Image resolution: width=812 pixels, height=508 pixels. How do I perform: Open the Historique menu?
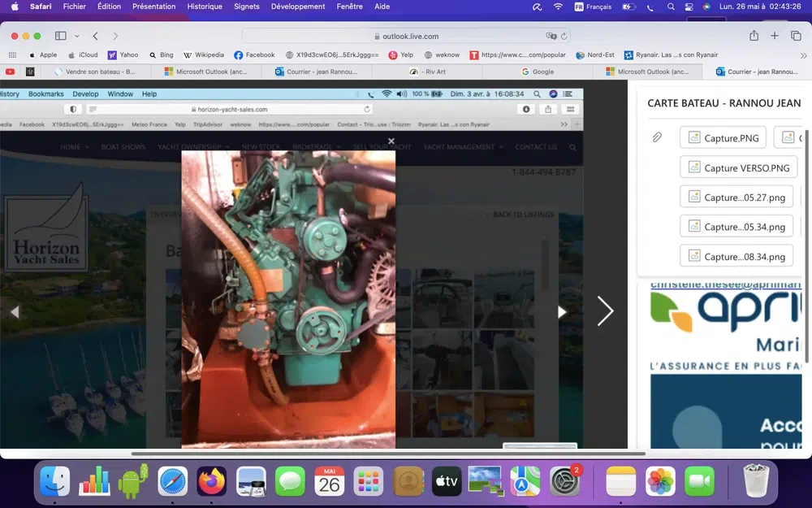[x=205, y=7]
